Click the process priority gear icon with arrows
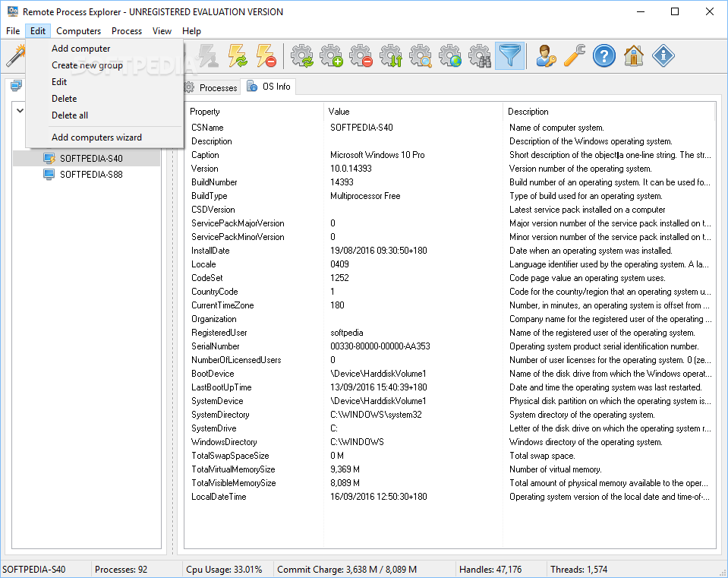728x578 pixels. [391, 55]
